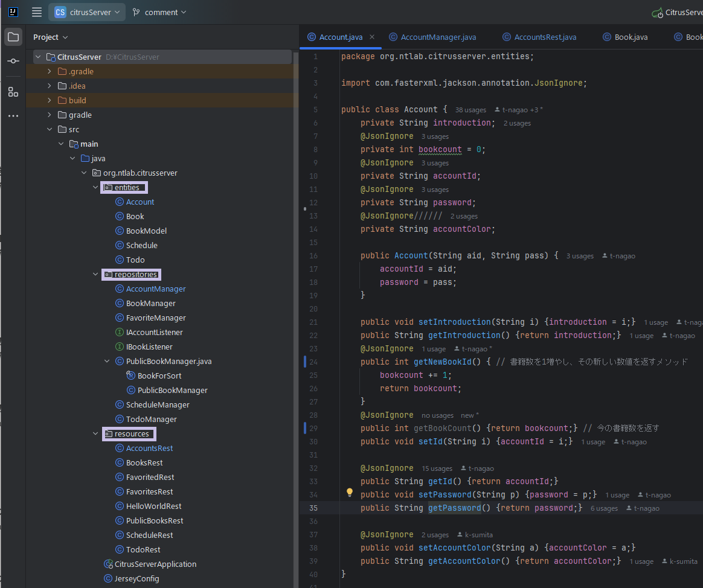703x588 pixels.
Task: Open the citrusServer project dropdown
Action: pos(87,12)
